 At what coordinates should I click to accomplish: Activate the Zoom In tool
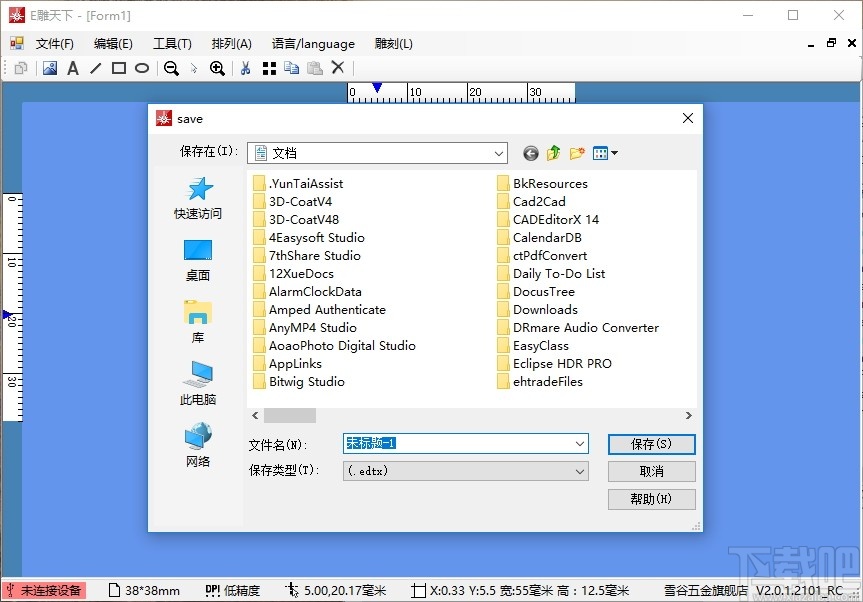point(218,67)
